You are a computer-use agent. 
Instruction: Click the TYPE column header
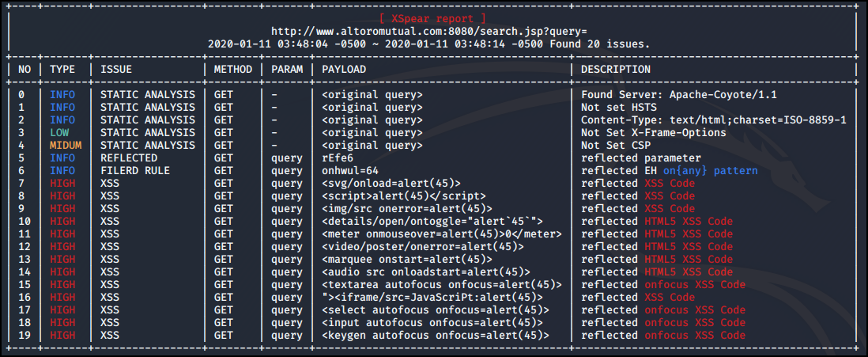coord(62,70)
